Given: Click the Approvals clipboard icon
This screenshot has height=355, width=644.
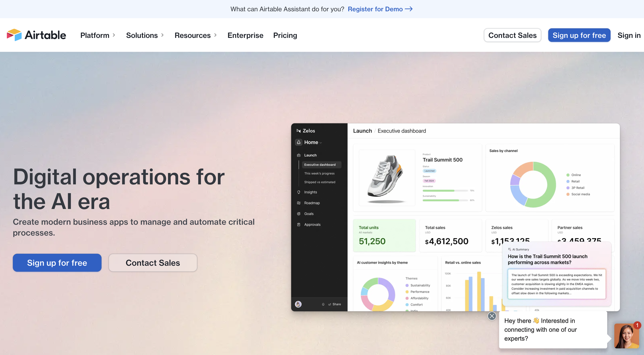Looking at the screenshot, I should click(x=299, y=225).
